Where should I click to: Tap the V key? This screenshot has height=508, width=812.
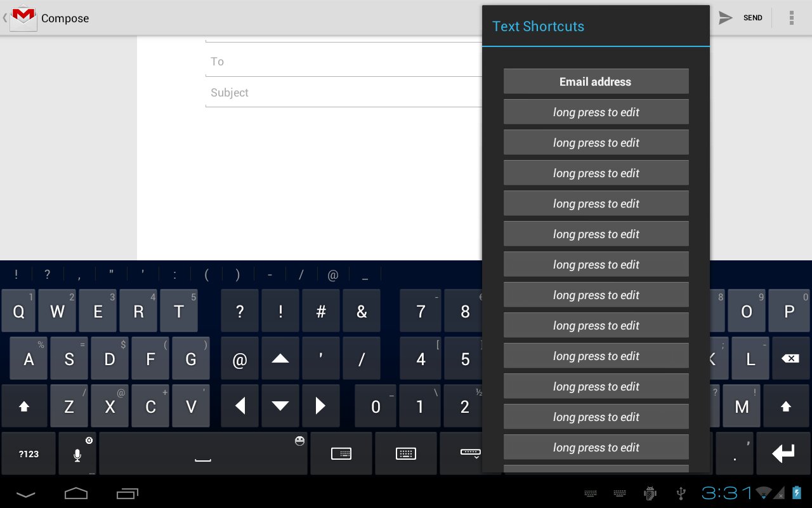tap(191, 406)
